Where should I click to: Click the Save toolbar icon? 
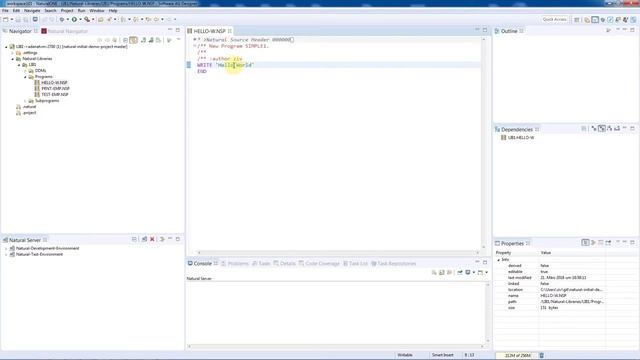coord(18,20)
